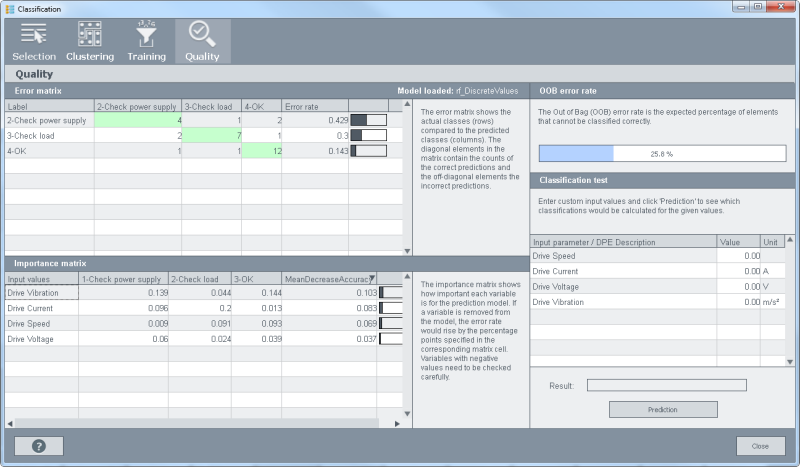800x467 pixels.
Task: Select the Drive Vibration importance row
Action: [x=40, y=293]
